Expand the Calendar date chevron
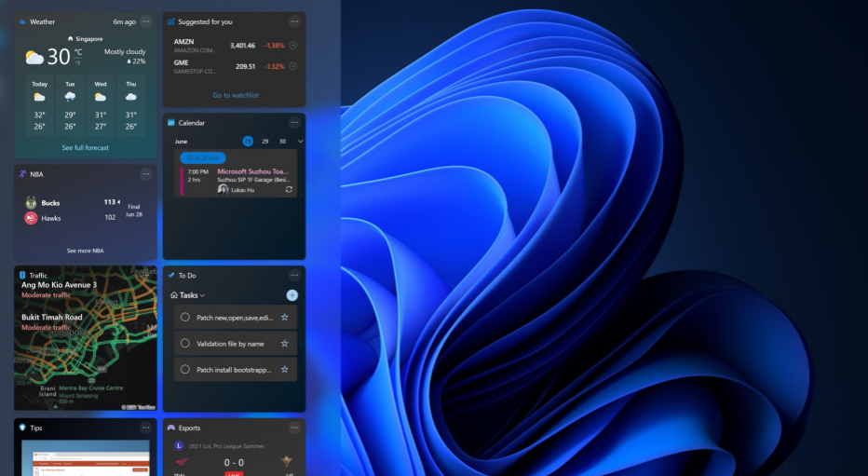868x476 pixels. 300,142
